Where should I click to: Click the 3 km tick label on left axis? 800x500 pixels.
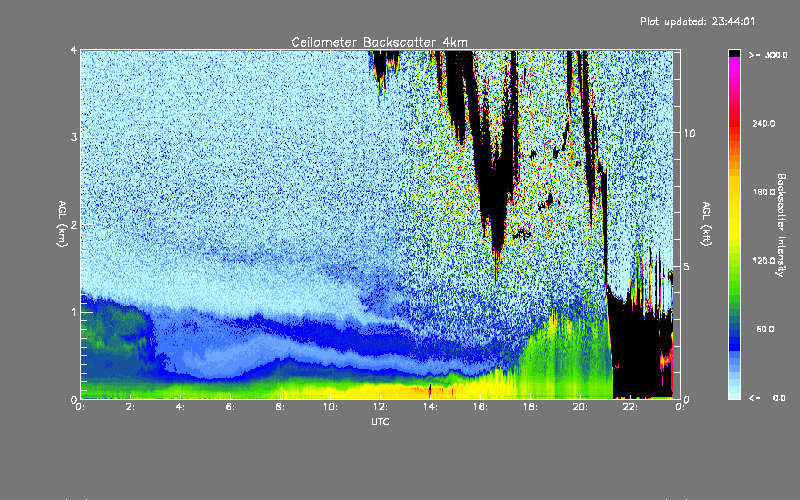click(x=74, y=137)
